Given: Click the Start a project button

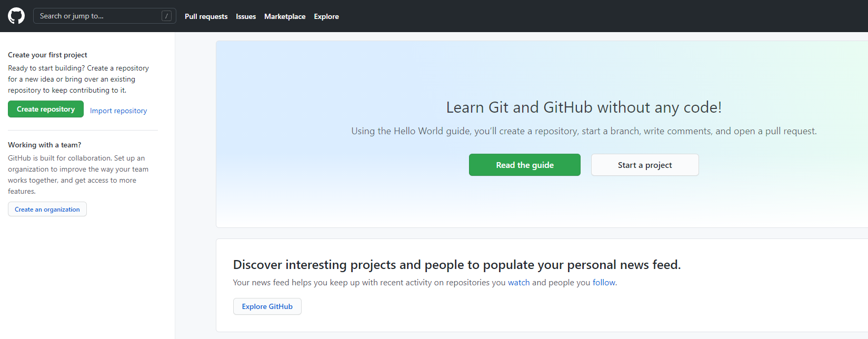Looking at the screenshot, I should 645,165.
